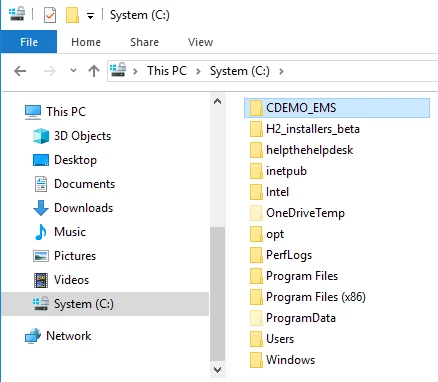Click System (C:) drive icon in the sidebar
Screen dimensions: 438x382
coord(41,304)
